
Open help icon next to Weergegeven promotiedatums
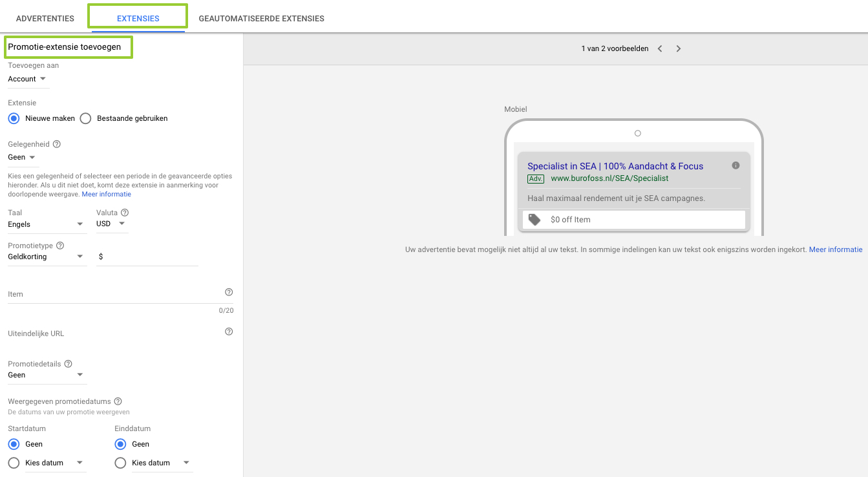[118, 401]
